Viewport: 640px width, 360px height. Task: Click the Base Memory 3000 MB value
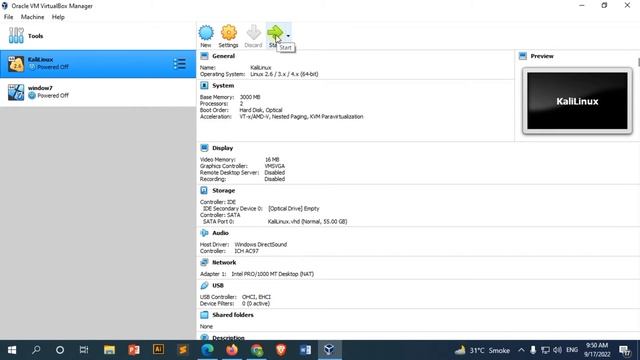(x=250, y=97)
